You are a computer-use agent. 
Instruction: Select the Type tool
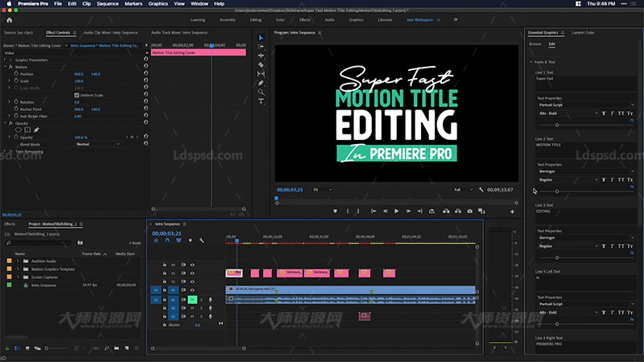pyautogui.click(x=261, y=101)
